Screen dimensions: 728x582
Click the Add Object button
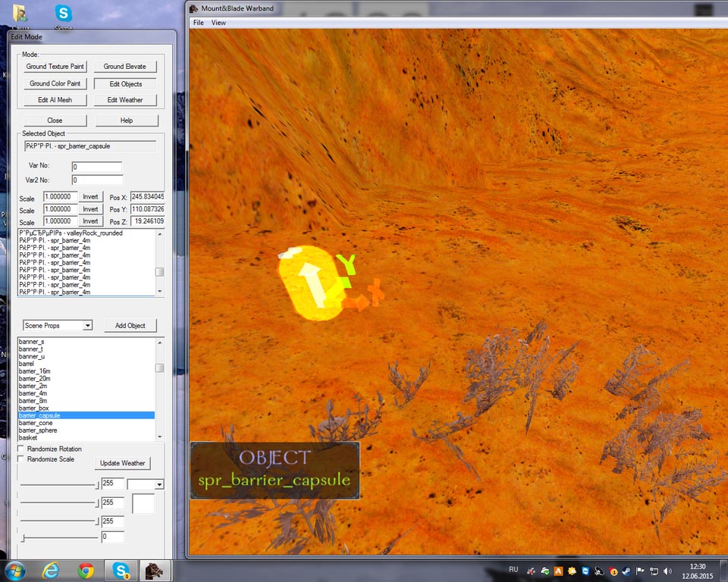click(x=130, y=325)
